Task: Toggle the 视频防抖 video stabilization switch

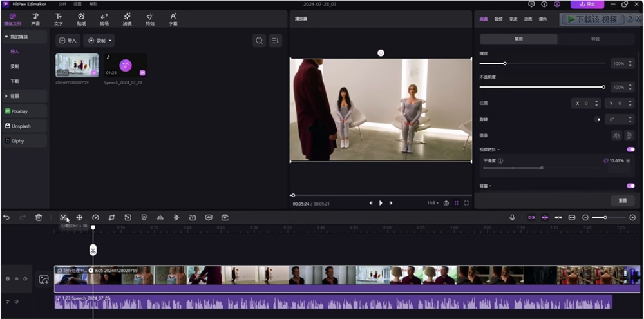Action: point(630,150)
